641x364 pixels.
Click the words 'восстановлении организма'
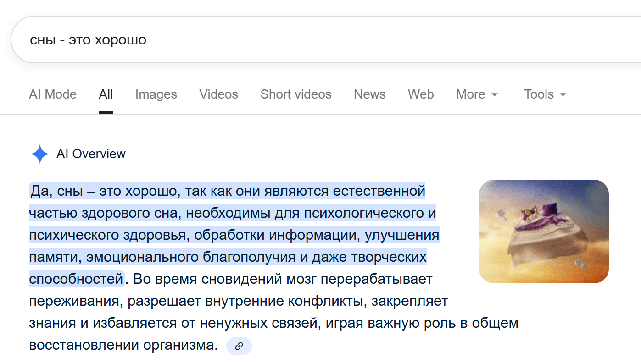click(123, 345)
